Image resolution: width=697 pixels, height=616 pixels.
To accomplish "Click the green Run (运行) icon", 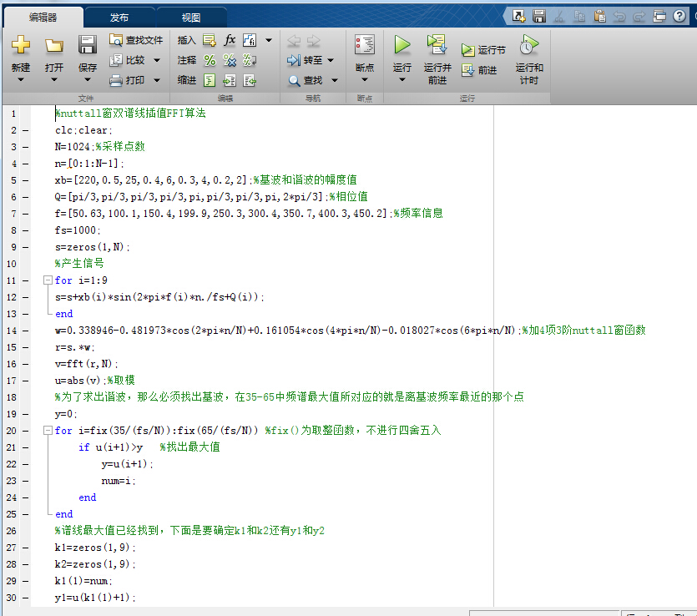I will [x=402, y=45].
